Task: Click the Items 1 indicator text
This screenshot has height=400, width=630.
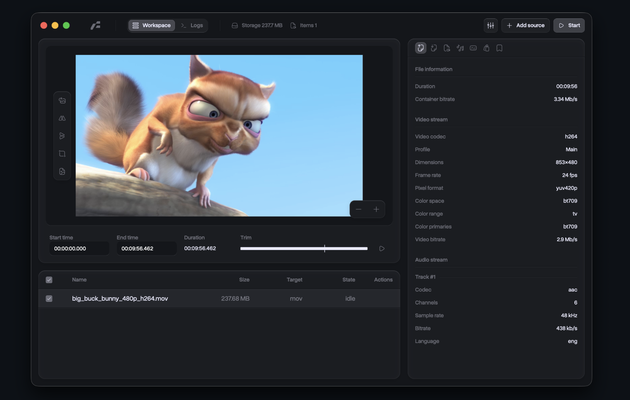Action: tap(308, 25)
